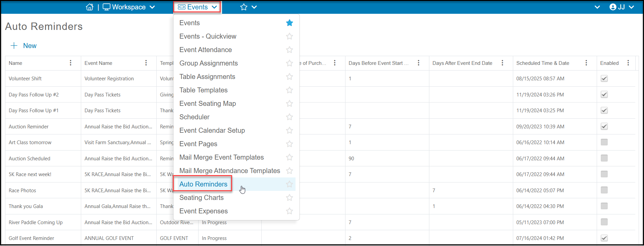The height and width of the screenshot is (246, 644).
Task: Create a New auto reminder
Action: (23, 46)
